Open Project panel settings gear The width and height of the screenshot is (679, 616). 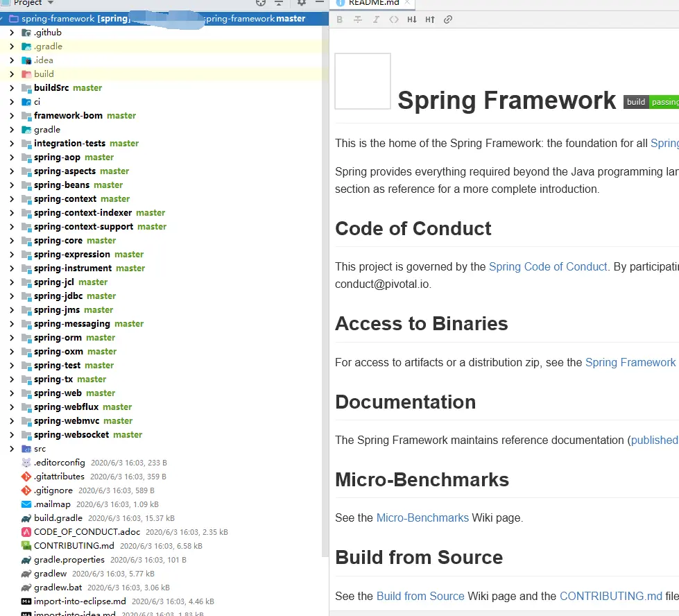point(302,3)
